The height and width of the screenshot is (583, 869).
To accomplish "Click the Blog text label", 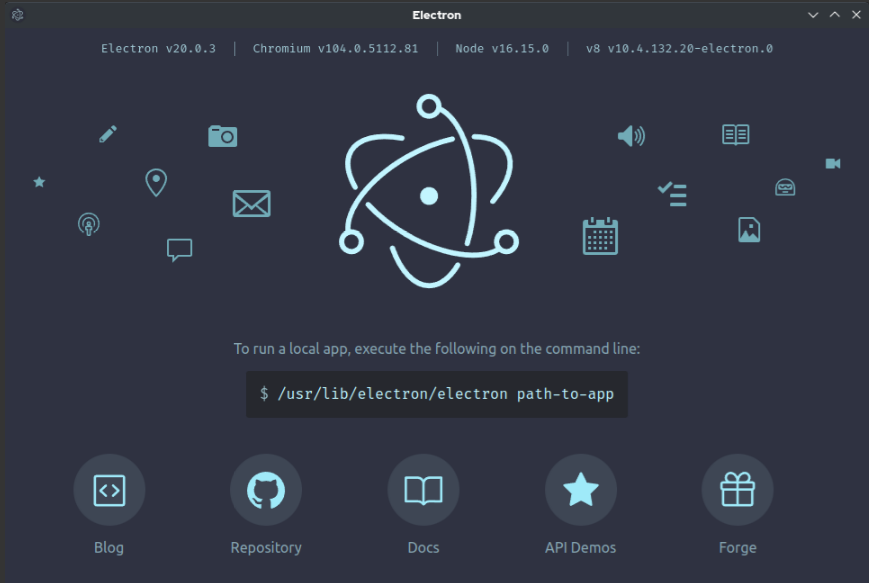I will pos(109,548).
